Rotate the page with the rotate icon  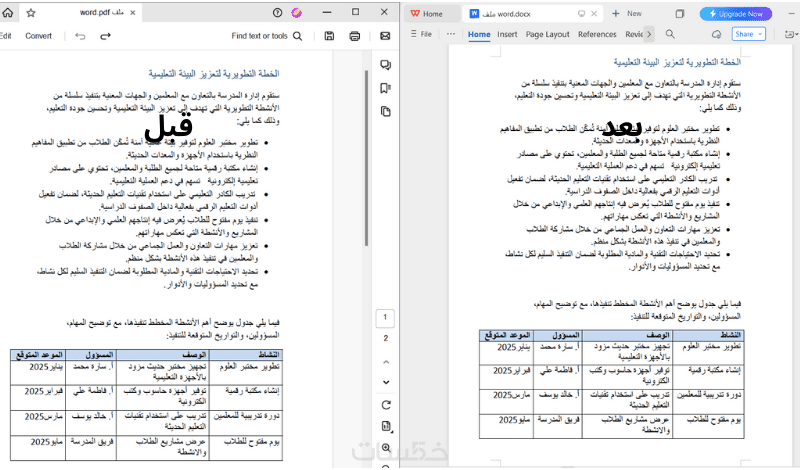[386, 405]
